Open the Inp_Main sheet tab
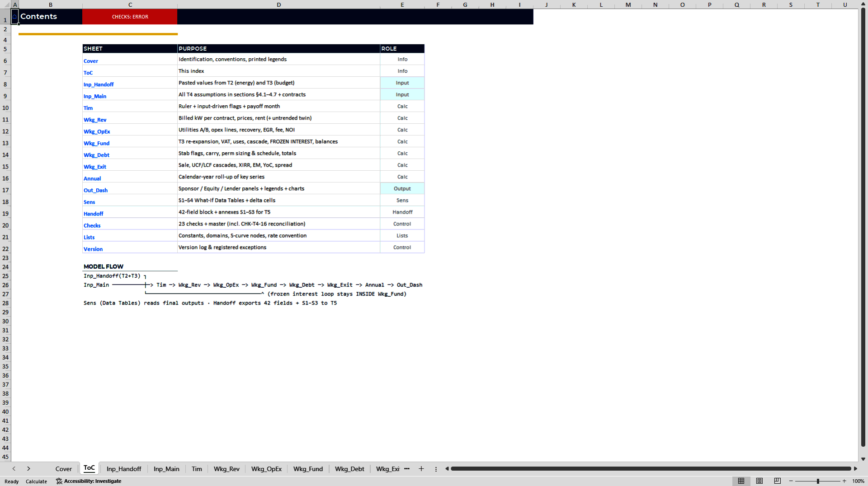The image size is (868, 486). 166,469
